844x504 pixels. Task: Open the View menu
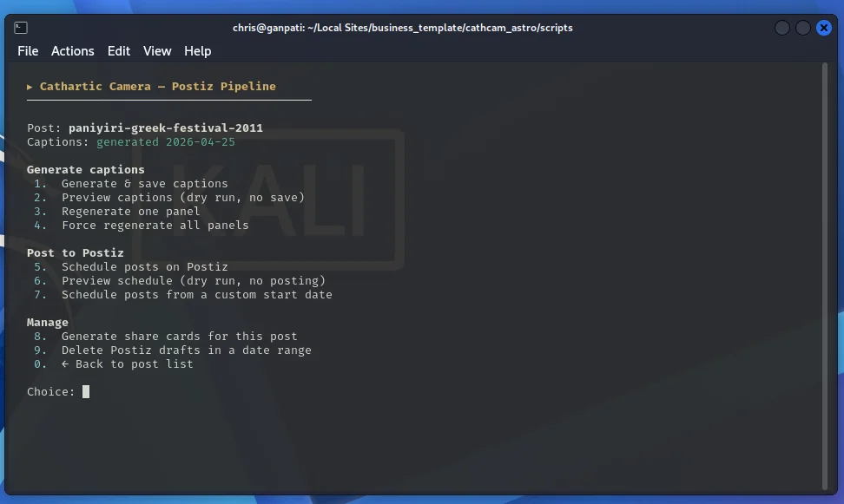click(157, 51)
